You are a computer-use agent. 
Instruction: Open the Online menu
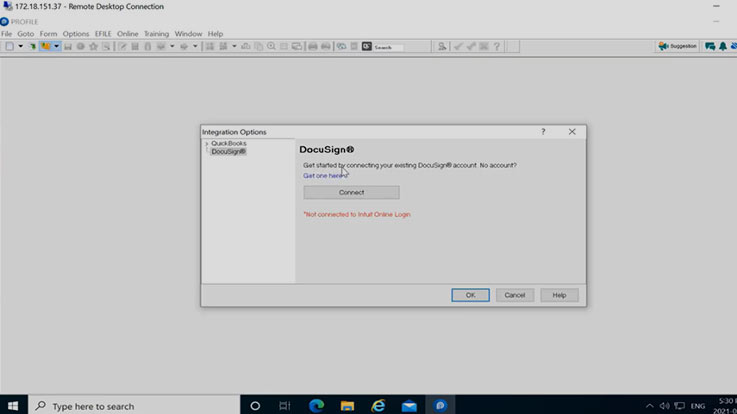[x=127, y=34]
